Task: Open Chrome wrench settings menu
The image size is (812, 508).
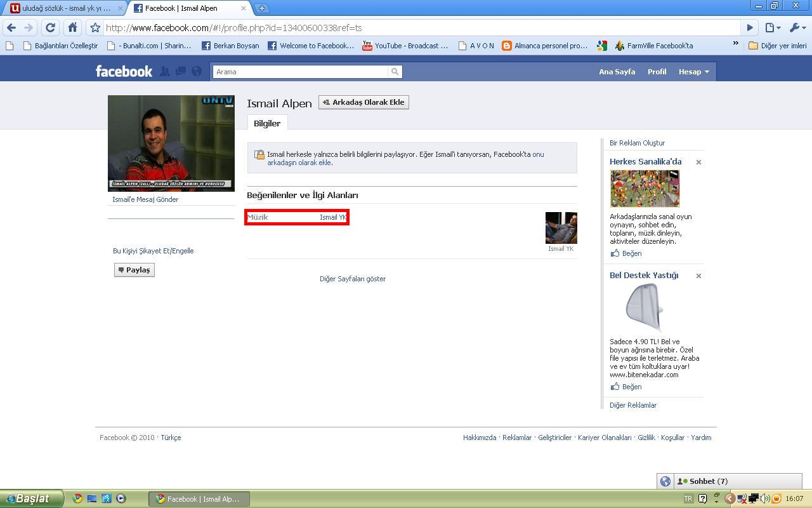Action: coord(797,28)
